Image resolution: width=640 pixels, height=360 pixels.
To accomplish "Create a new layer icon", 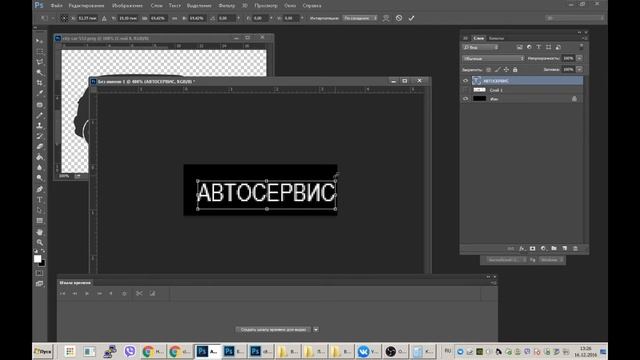I will [564, 248].
